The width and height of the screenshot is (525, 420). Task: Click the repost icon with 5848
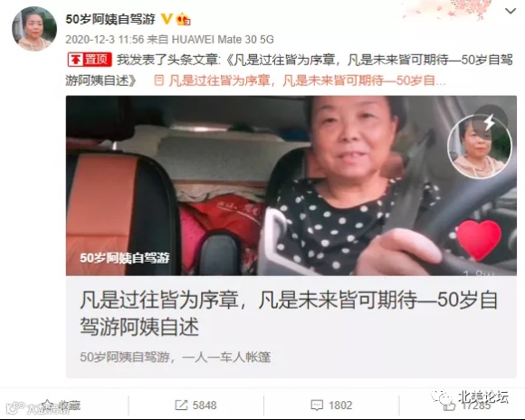click(196, 406)
